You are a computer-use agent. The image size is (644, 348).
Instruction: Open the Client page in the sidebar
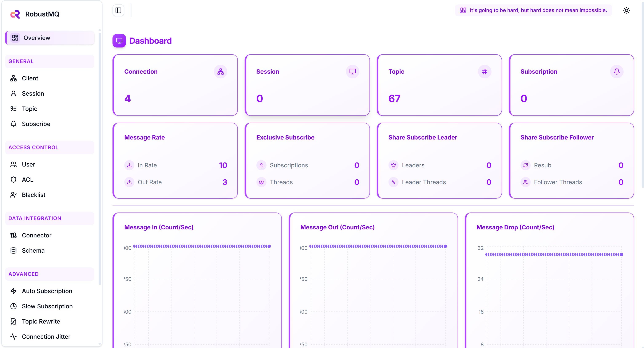tap(30, 78)
